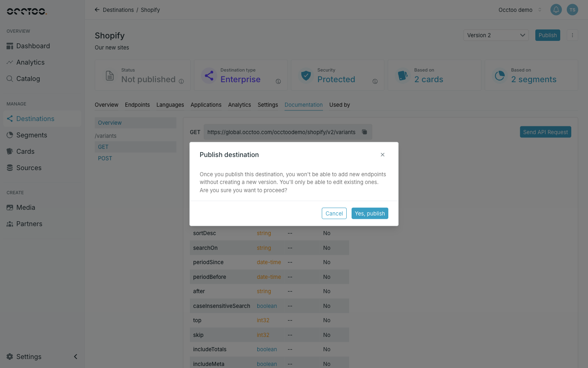Open Dashboard from the sidebar
The height and width of the screenshot is (368, 588).
tap(42, 46)
